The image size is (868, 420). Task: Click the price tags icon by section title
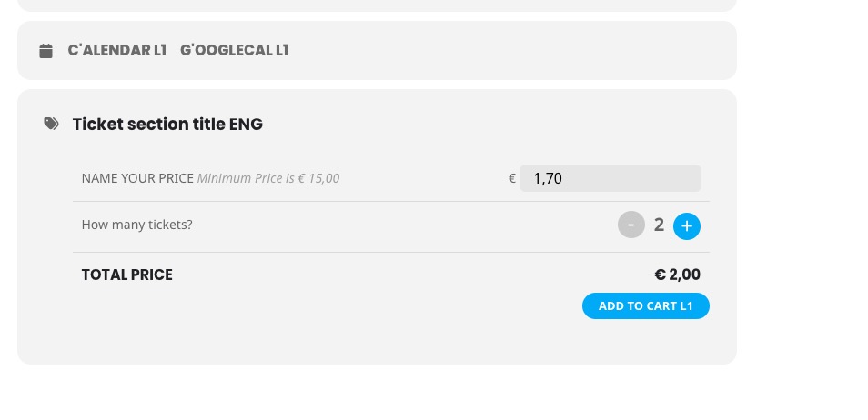pyautogui.click(x=51, y=124)
